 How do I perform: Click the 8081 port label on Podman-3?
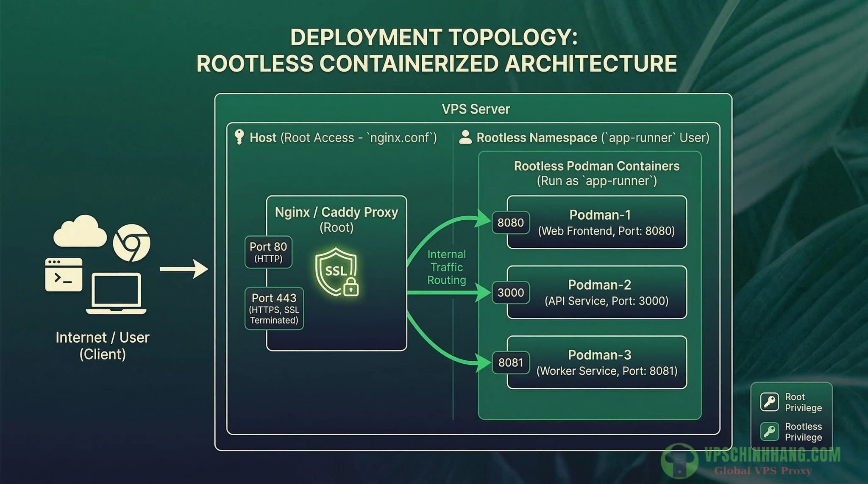[x=511, y=362]
